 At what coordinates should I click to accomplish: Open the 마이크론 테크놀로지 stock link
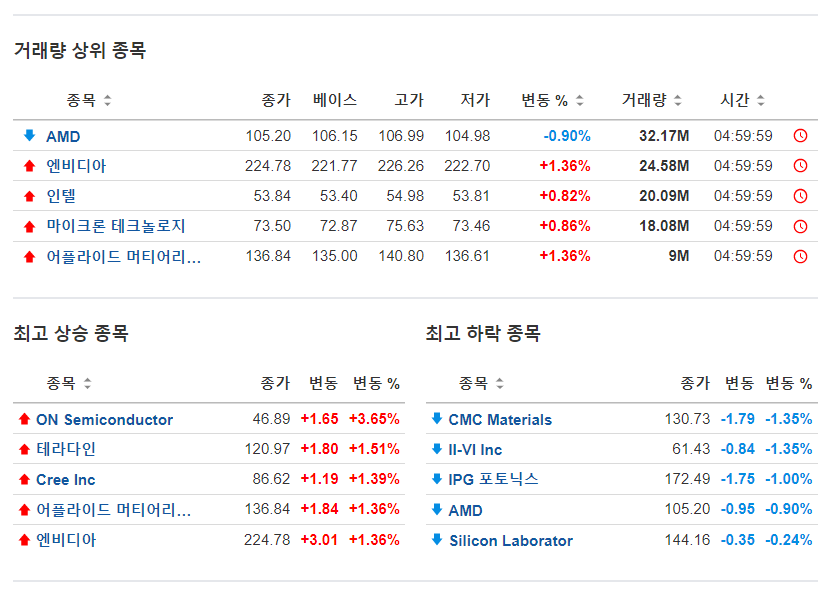pyautogui.click(x=116, y=226)
